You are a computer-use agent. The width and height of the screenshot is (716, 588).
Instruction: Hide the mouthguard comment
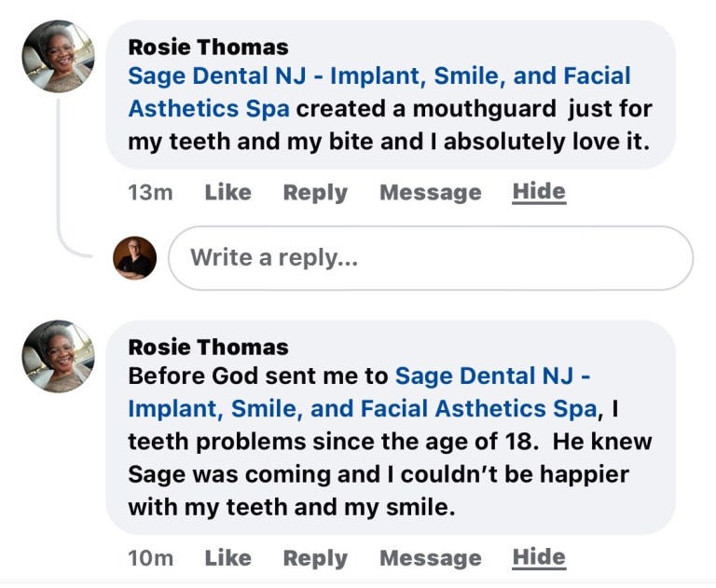(x=539, y=192)
